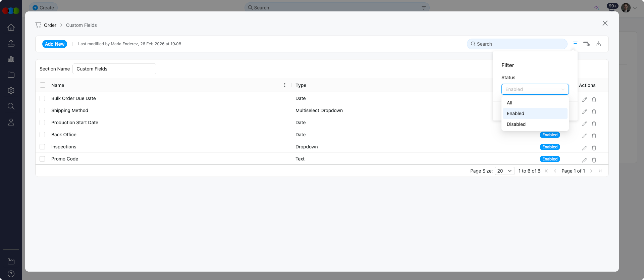Delete the Bulk Order Due Date field
The image size is (644, 280).
(x=594, y=99)
